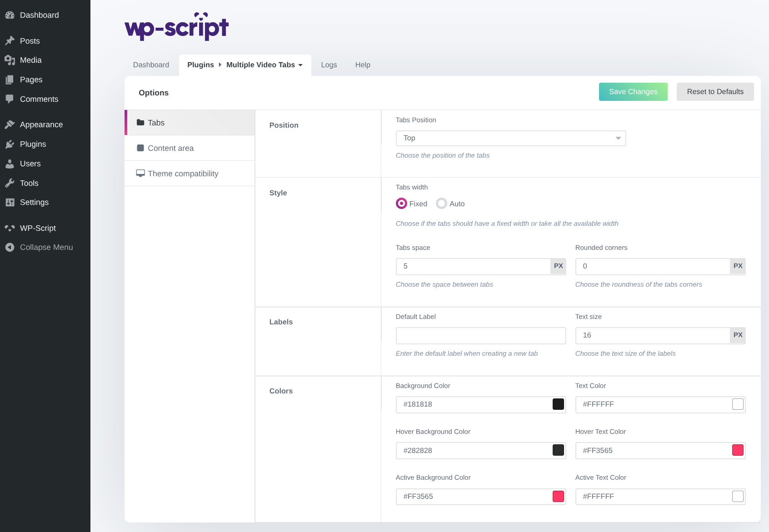Image resolution: width=769 pixels, height=532 pixels.
Task: Select the Fixed tabs width option
Action: [401, 204]
